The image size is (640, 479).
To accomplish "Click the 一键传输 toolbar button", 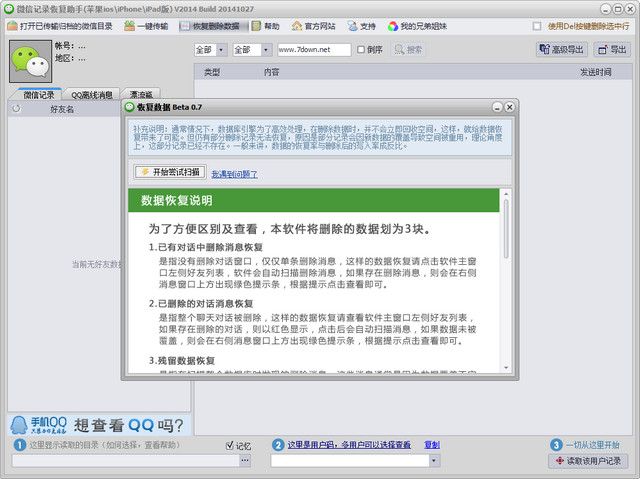I will tap(146, 26).
